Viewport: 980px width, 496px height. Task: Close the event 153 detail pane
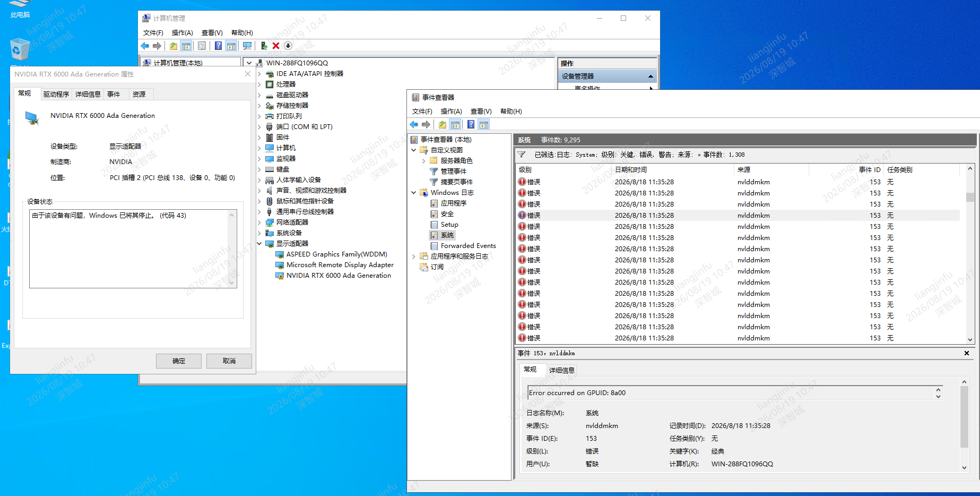[x=967, y=353]
